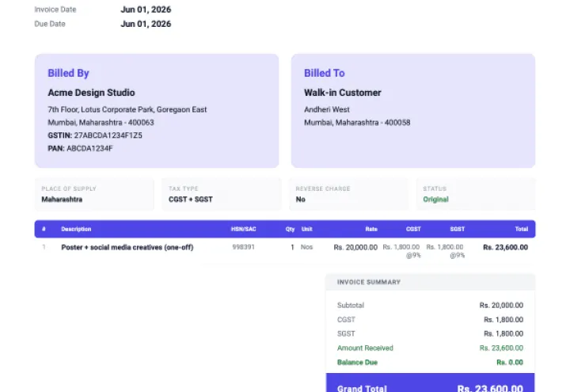Click the SGST column header
Image resolution: width=570 pixels, height=392 pixels.
point(458,229)
